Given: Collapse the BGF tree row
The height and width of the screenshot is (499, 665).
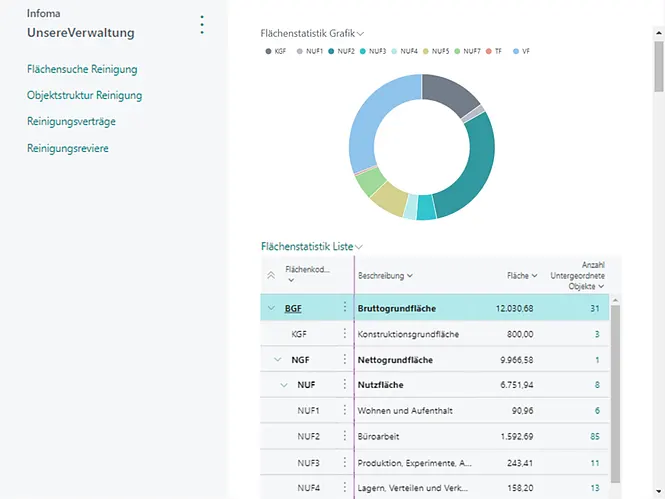Looking at the screenshot, I should click(x=270, y=308).
